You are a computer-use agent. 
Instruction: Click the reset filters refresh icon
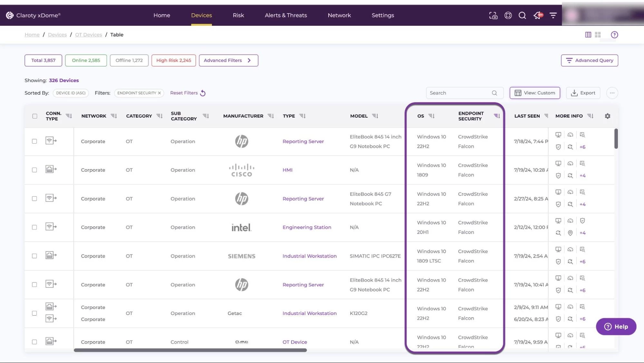click(203, 93)
